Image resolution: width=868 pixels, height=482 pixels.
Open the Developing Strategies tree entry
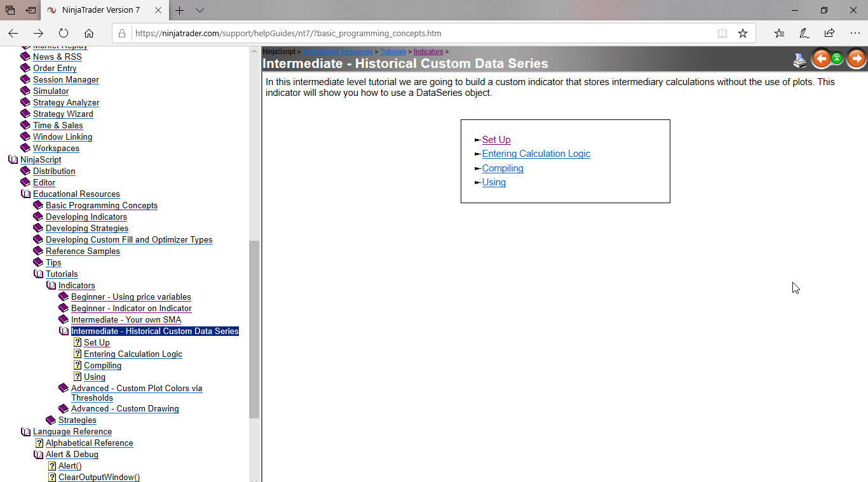click(x=87, y=228)
